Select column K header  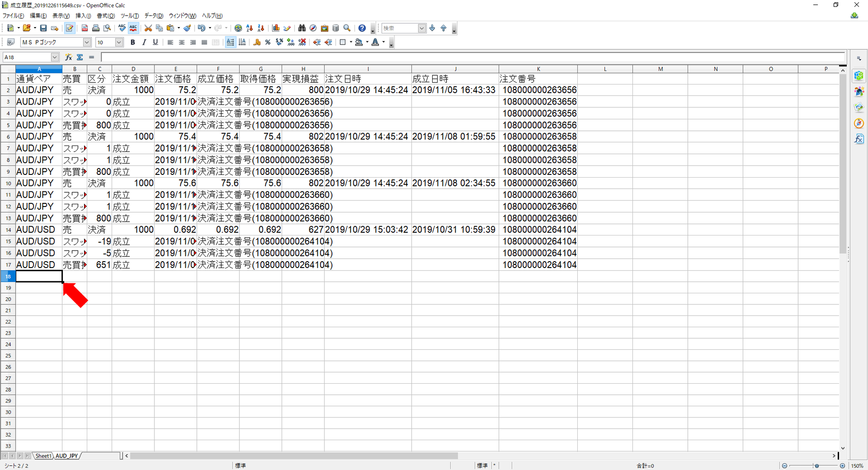point(538,69)
